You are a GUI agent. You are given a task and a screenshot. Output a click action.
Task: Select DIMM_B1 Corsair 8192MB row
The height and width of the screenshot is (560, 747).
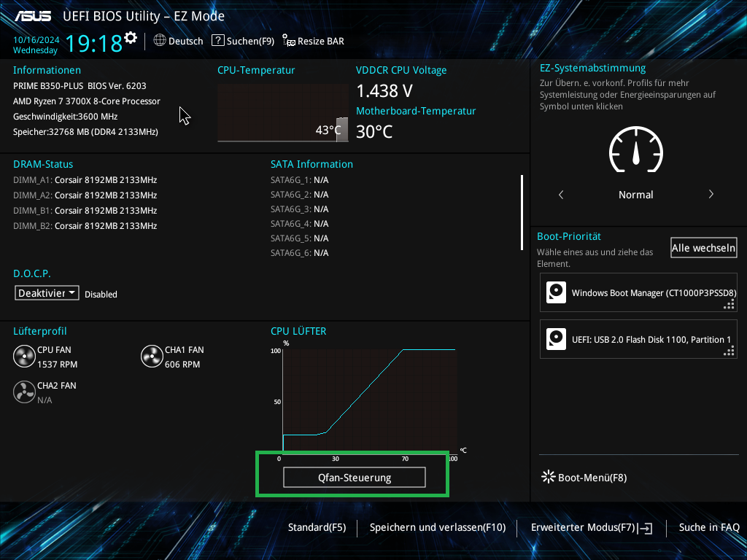coord(85,211)
